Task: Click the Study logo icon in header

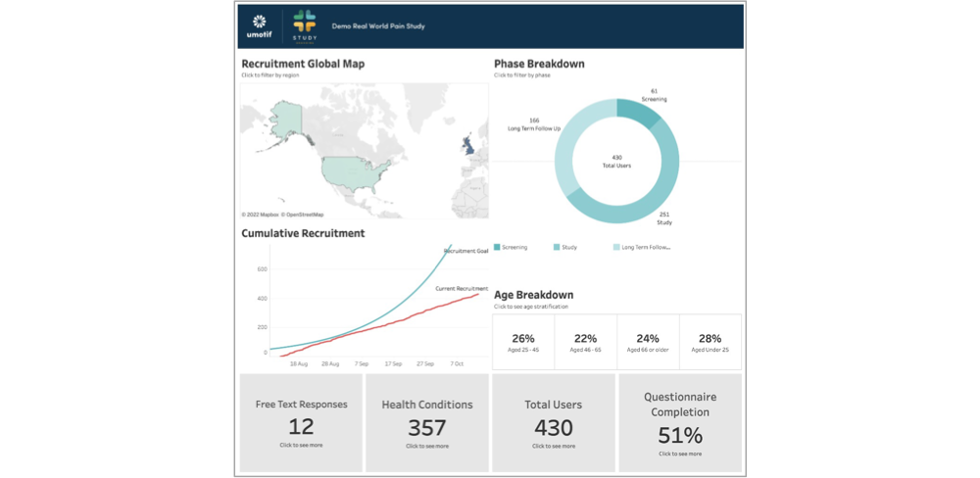Action: point(304,25)
